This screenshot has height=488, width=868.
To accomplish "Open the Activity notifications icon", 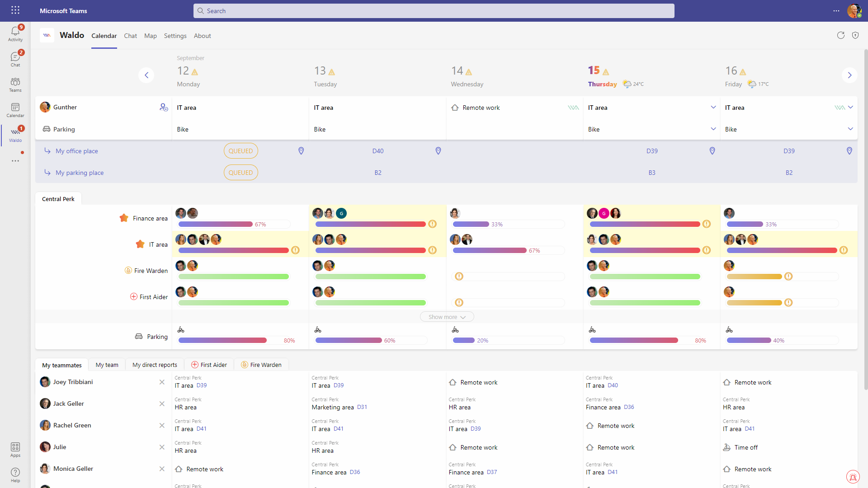I will 15,33.
